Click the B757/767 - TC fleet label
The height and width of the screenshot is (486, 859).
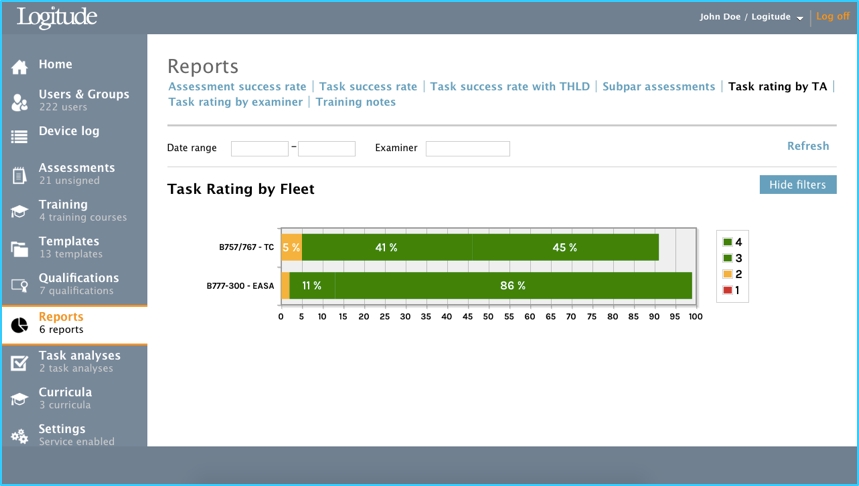click(247, 247)
